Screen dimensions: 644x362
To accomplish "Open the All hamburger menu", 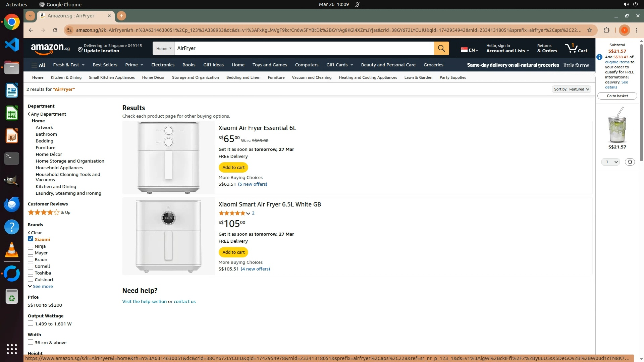I will [38, 65].
